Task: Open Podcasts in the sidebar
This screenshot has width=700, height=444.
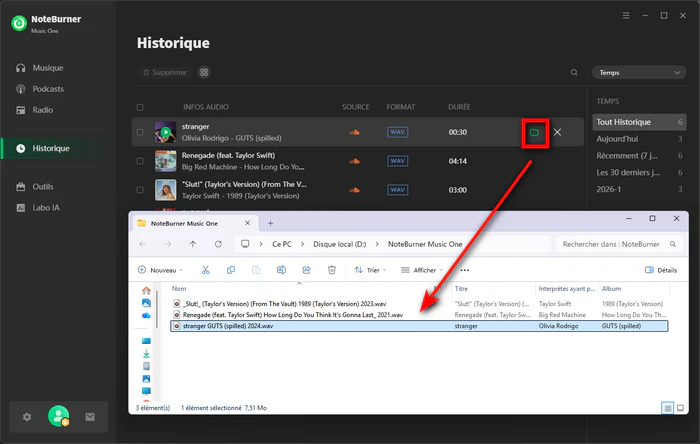Action: point(48,89)
